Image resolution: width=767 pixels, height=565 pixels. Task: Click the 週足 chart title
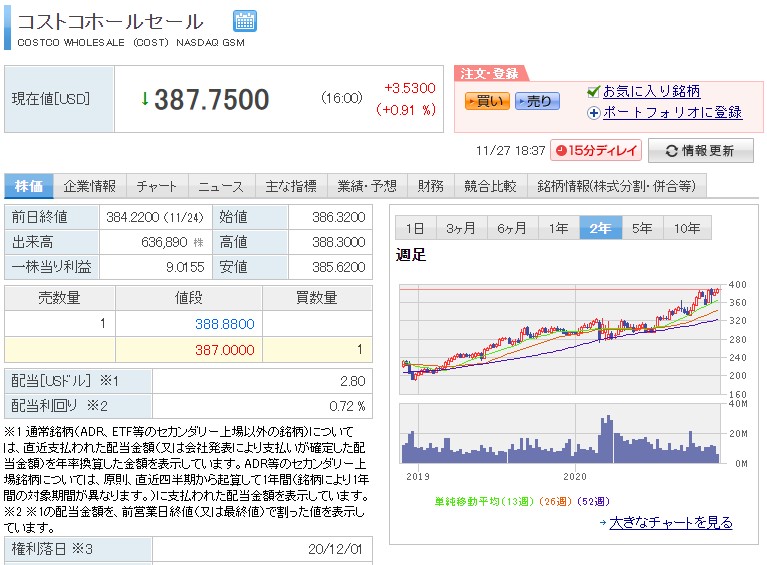pos(411,255)
